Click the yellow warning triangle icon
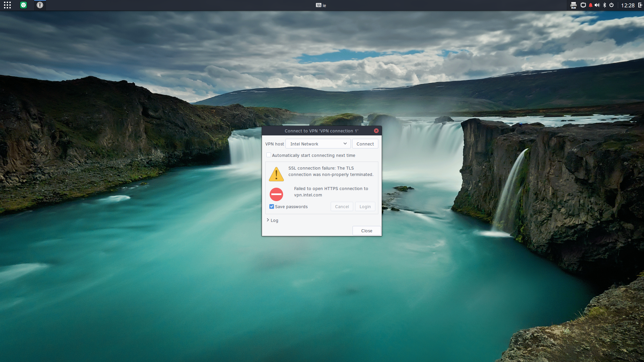The image size is (644, 362). [x=276, y=174]
